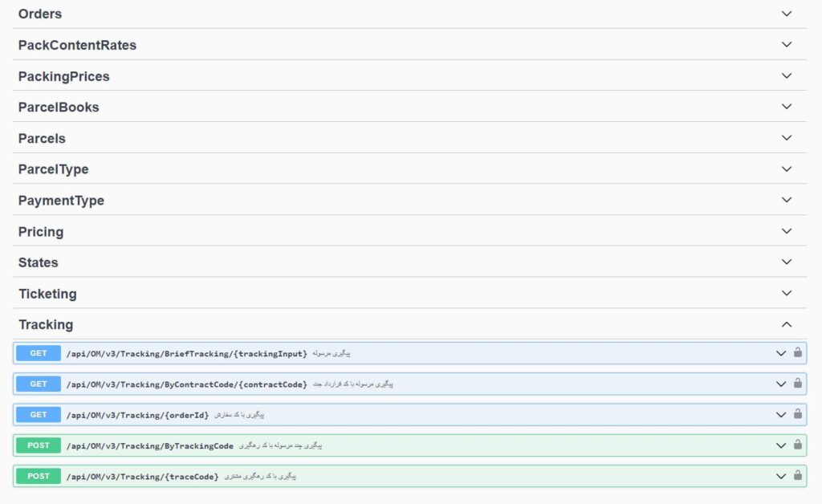Expand the Orders section chevron

click(787, 14)
